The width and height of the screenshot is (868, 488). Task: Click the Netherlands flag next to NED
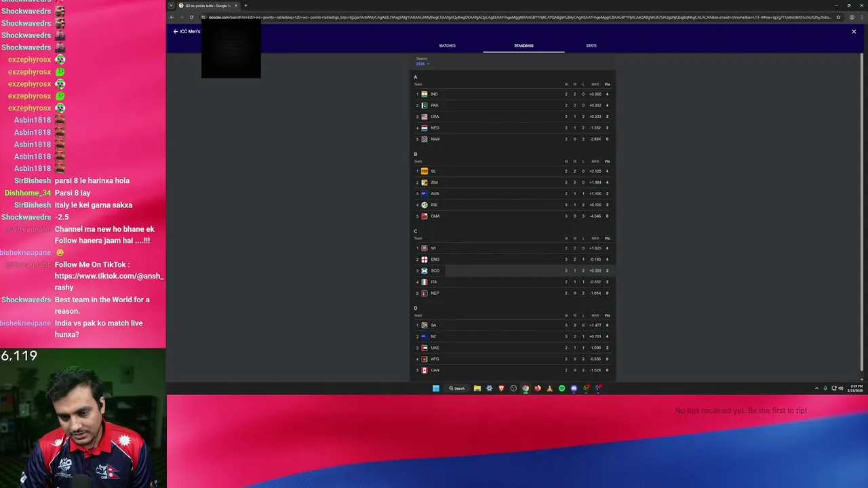[x=425, y=127]
